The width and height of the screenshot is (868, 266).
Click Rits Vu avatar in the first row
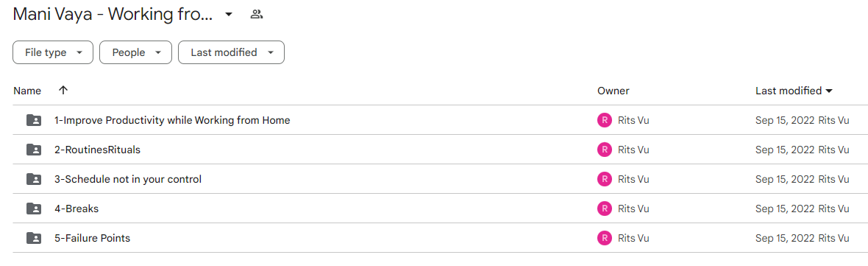605,119
